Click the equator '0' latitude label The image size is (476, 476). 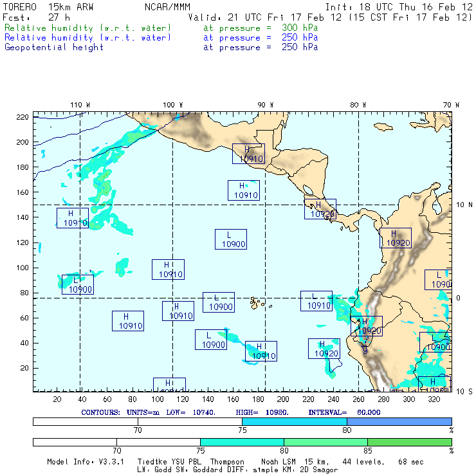point(458,298)
